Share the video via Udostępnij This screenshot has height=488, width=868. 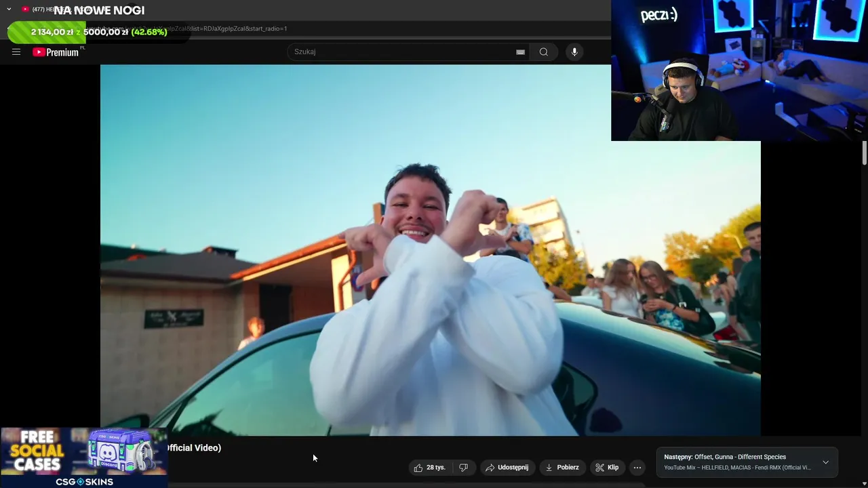[x=507, y=467]
